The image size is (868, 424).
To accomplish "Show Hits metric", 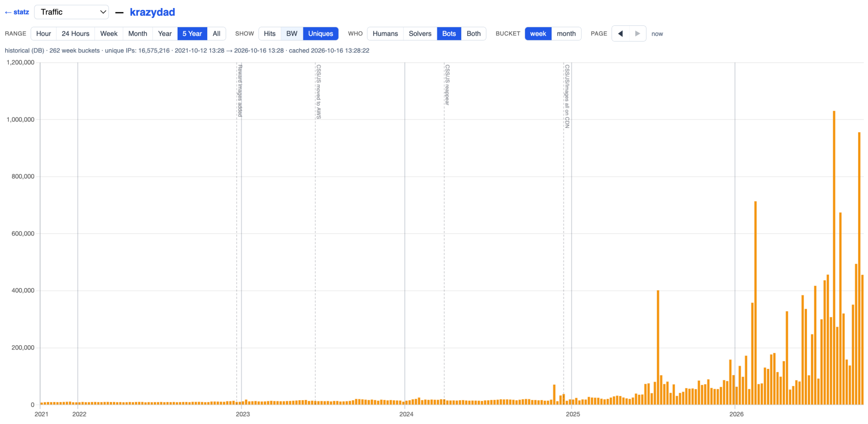I will pos(270,34).
